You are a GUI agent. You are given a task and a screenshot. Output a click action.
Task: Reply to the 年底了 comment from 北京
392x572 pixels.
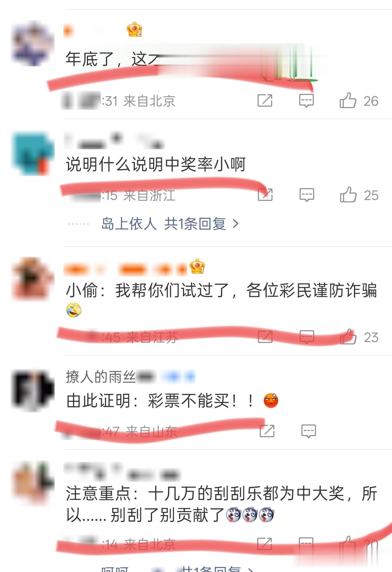(307, 100)
